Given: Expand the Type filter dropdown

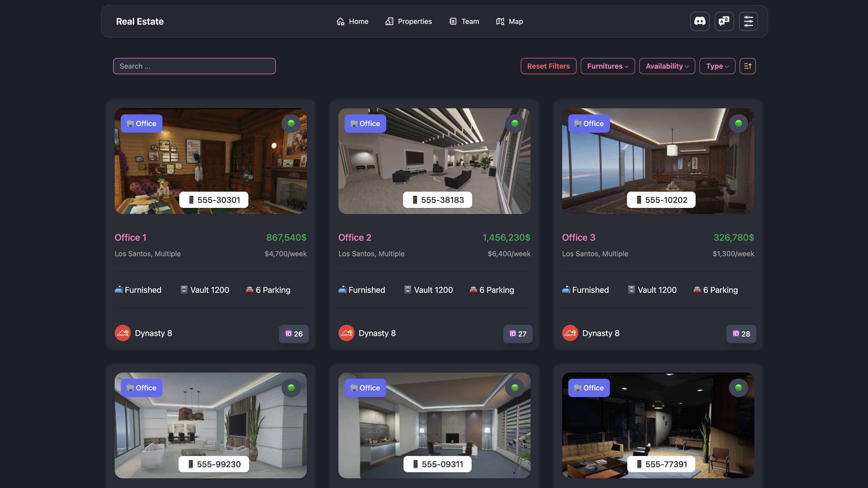Looking at the screenshot, I should coord(717,66).
